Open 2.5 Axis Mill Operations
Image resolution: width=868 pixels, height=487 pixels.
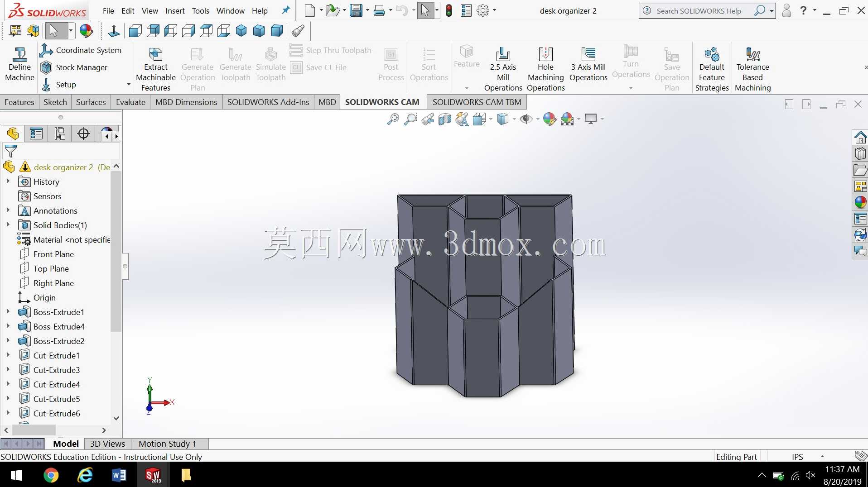(503, 69)
